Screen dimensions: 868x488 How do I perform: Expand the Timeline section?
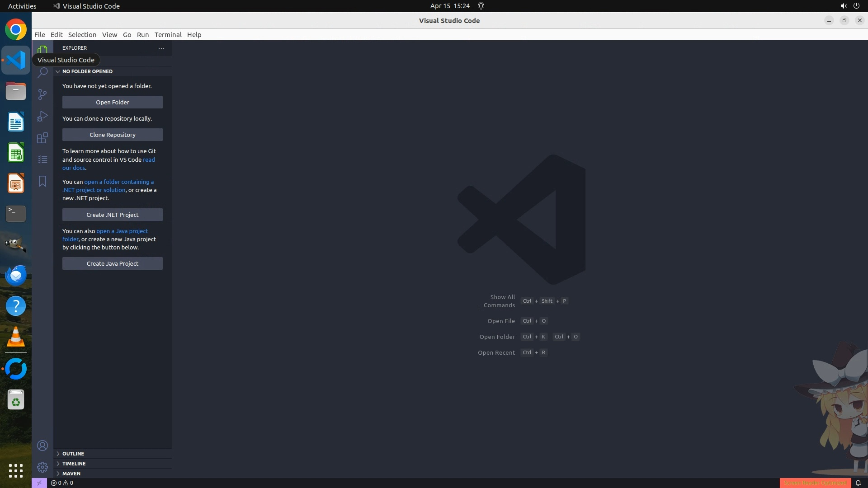pos(74,463)
